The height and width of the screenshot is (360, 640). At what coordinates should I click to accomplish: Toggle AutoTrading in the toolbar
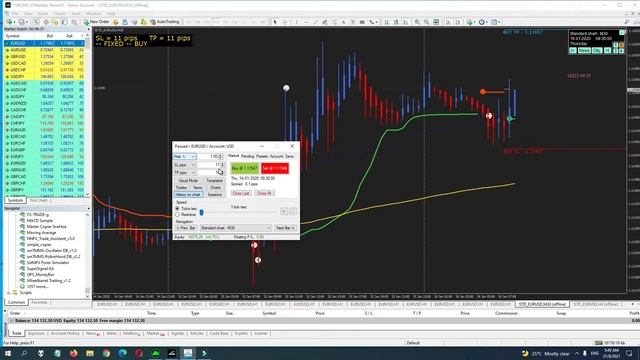[164, 22]
